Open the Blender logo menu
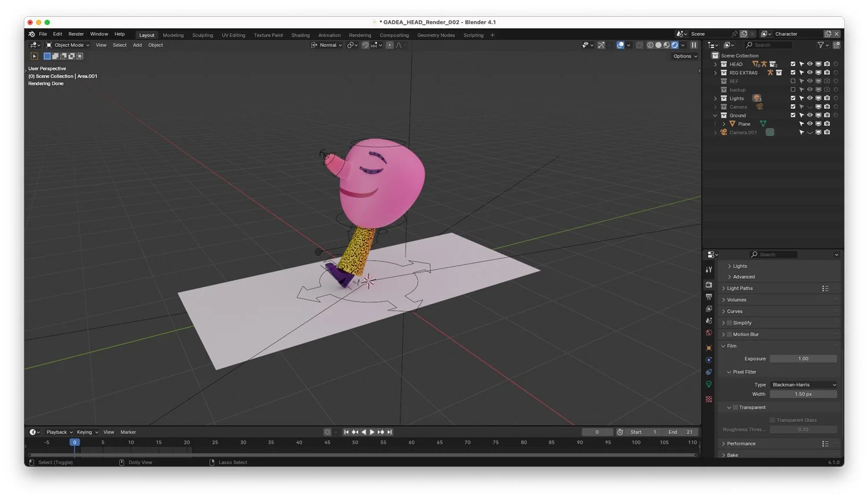This screenshot has height=498, width=868. pyautogui.click(x=32, y=34)
